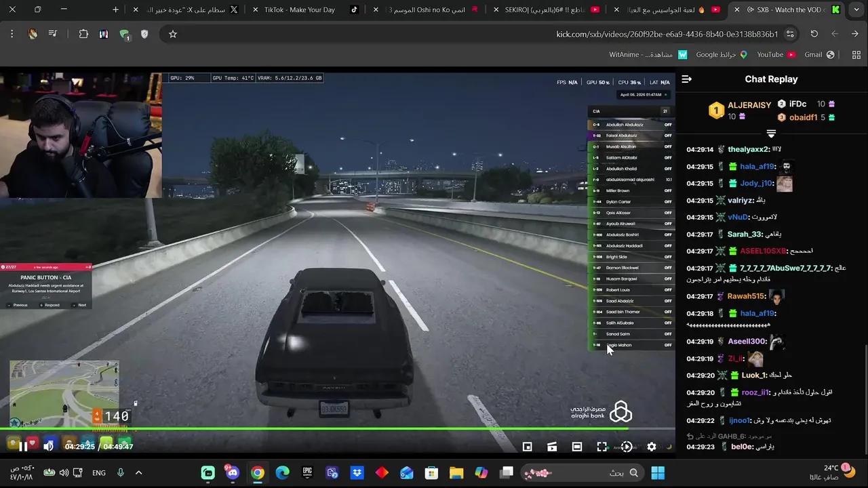Enter fullscreen mode in the player
868x488 pixels.
(x=601, y=447)
